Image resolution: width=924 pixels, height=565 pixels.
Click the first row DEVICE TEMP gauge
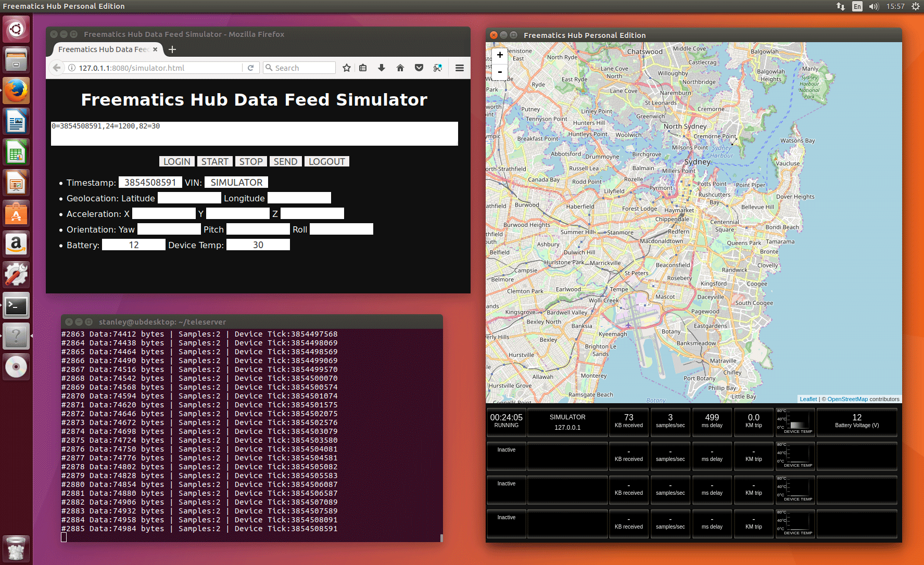click(x=795, y=422)
